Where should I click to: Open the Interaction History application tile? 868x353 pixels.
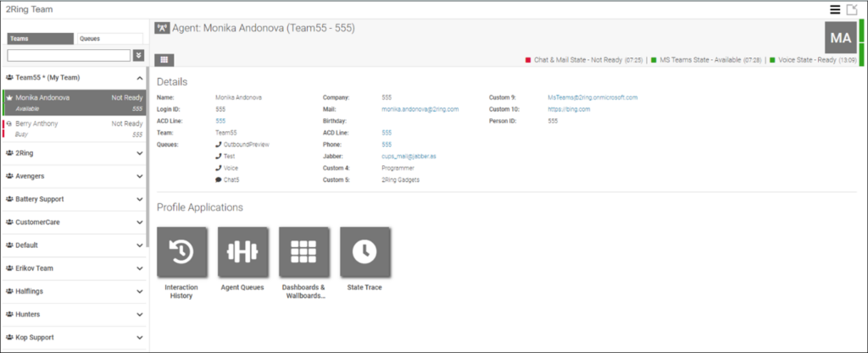point(181,251)
